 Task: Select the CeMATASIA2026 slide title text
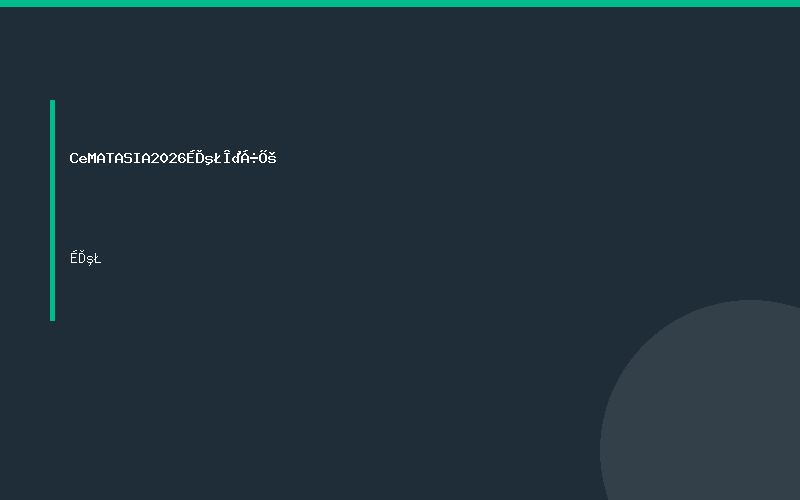(173, 158)
